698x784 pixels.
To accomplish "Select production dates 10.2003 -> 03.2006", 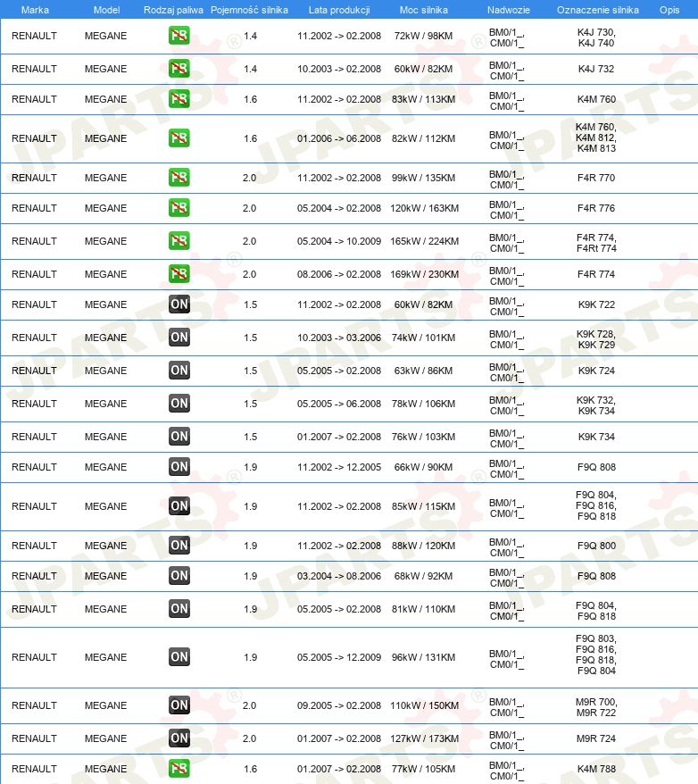I will coord(339,338).
